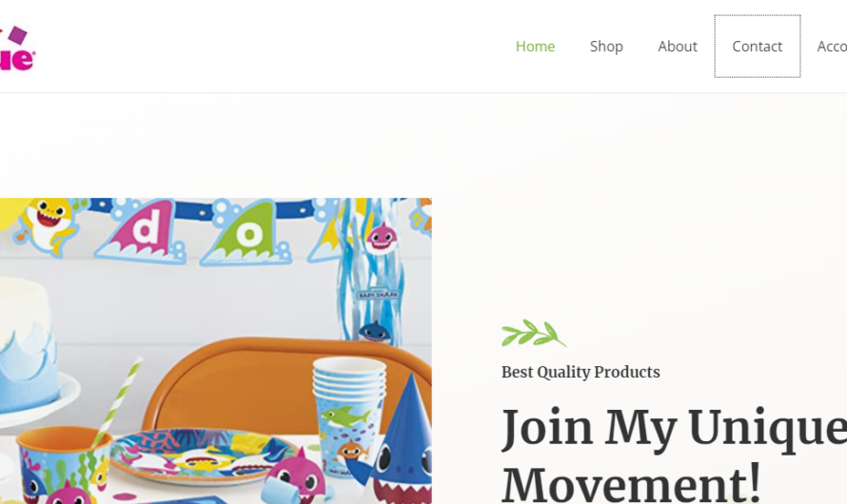Open the Home menu item
This screenshot has width=847, height=504.
pos(535,47)
